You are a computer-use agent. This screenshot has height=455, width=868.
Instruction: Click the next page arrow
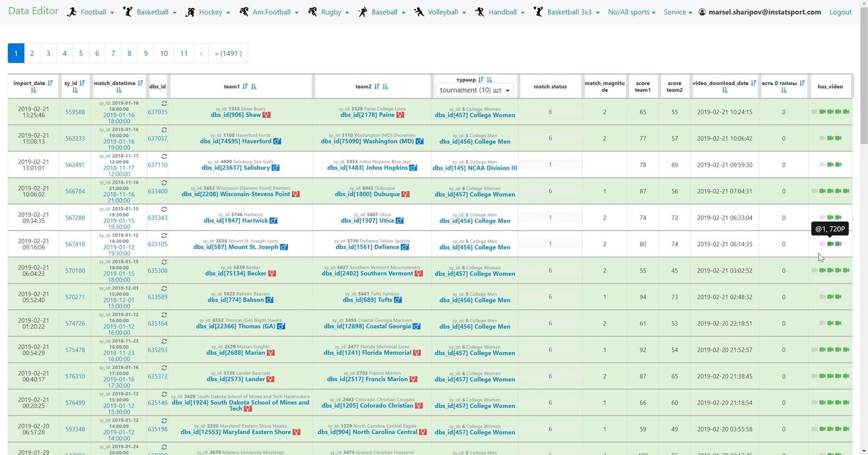[x=201, y=53]
